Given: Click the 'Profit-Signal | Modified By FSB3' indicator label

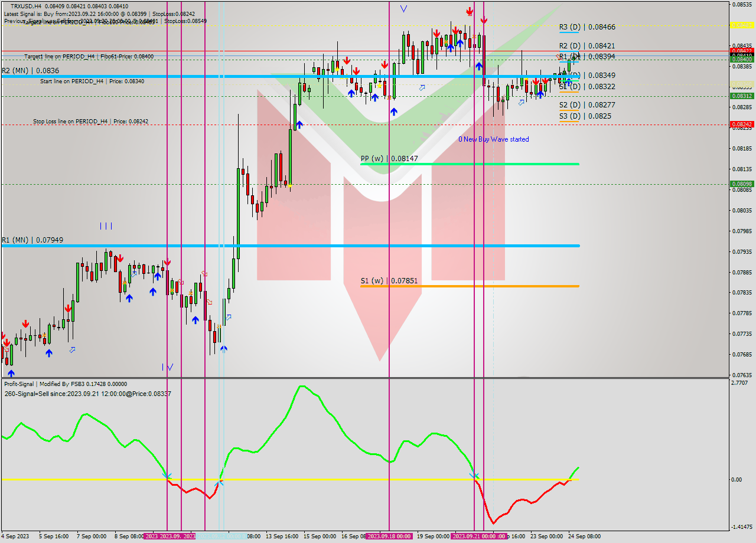Looking at the screenshot, I should pos(65,384).
